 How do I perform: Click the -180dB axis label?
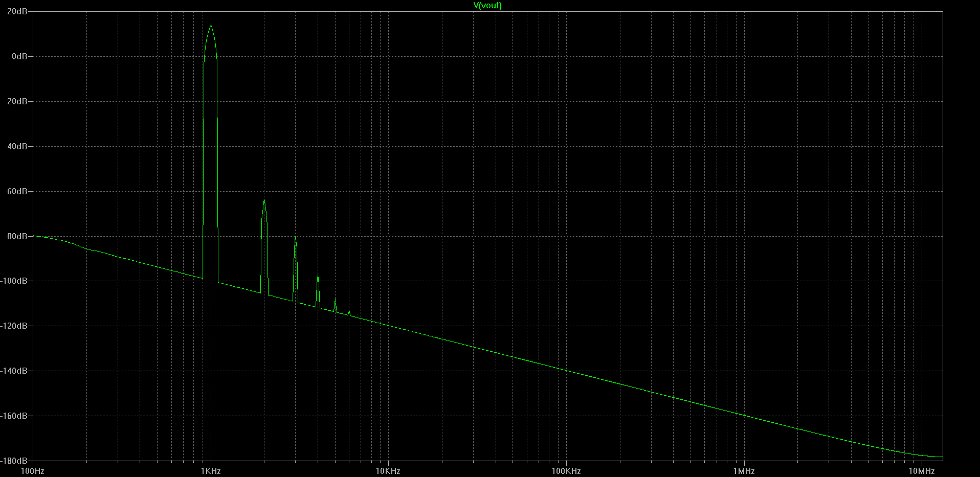point(14,461)
